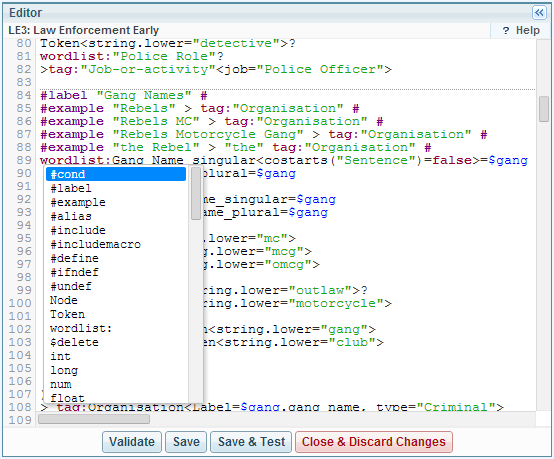Choose #example from autocomplete suggestions
This screenshot has width=554, height=459.
116,202
